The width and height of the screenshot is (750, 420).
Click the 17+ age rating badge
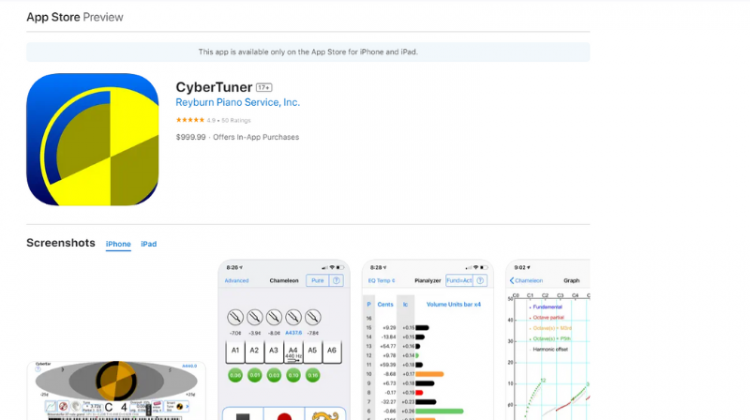coord(264,88)
